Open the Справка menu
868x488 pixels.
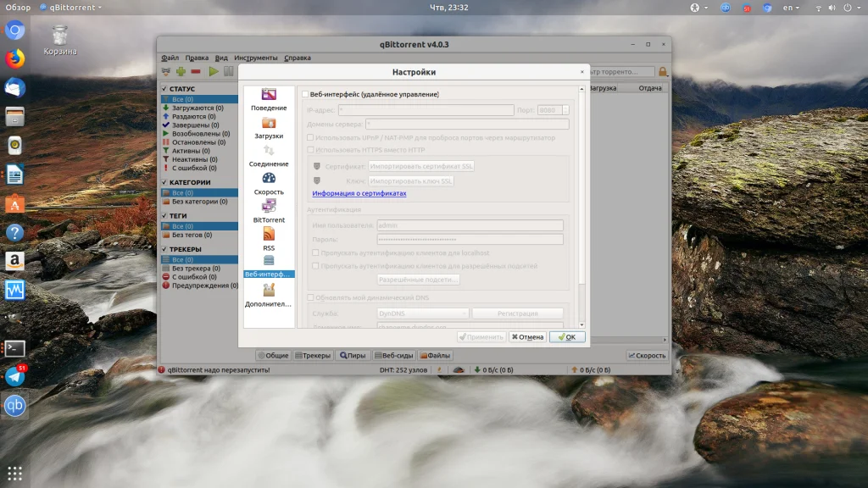pyautogui.click(x=298, y=58)
